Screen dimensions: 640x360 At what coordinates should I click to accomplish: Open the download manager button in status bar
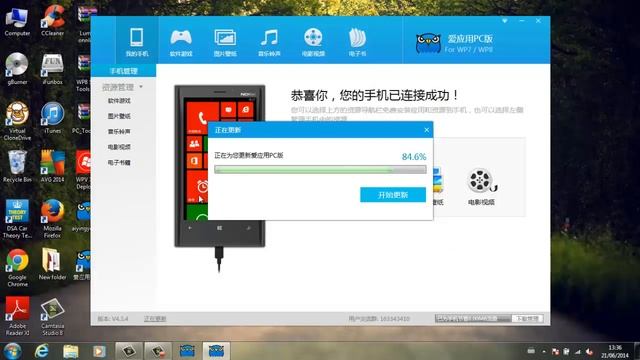click(x=527, y=318)
